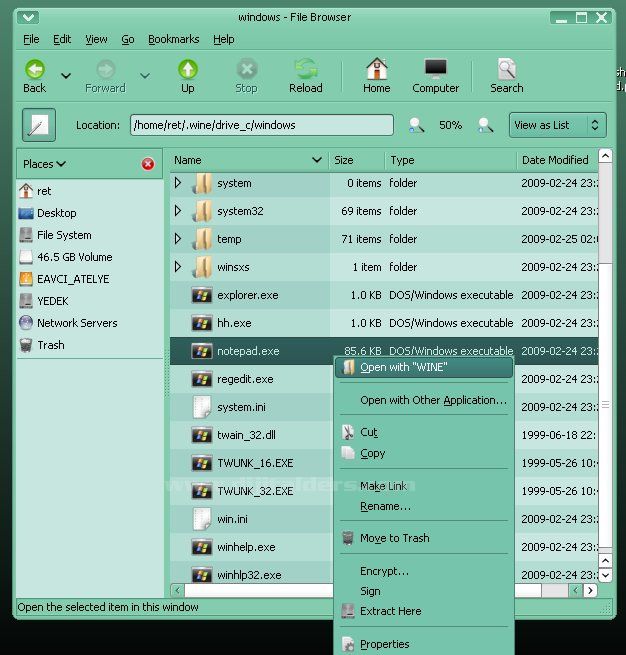Open Search with the magnifier icon
626x655 pixels.
(x=506, y=70)
